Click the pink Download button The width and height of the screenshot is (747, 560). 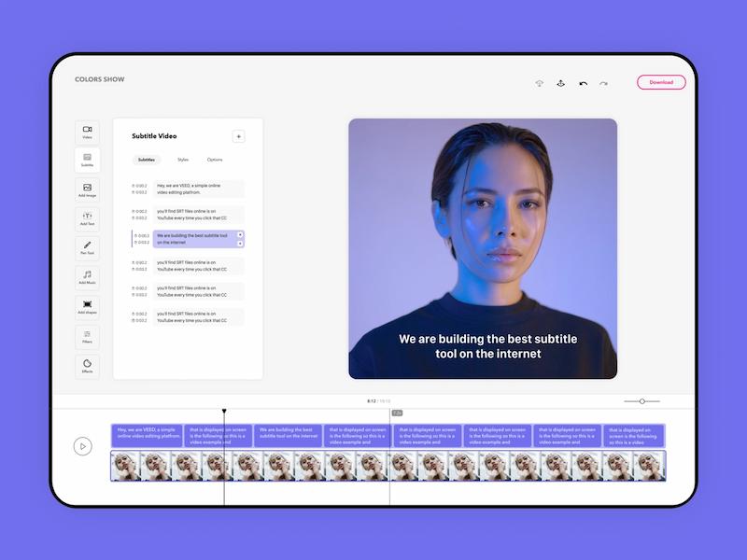(661, 82)
